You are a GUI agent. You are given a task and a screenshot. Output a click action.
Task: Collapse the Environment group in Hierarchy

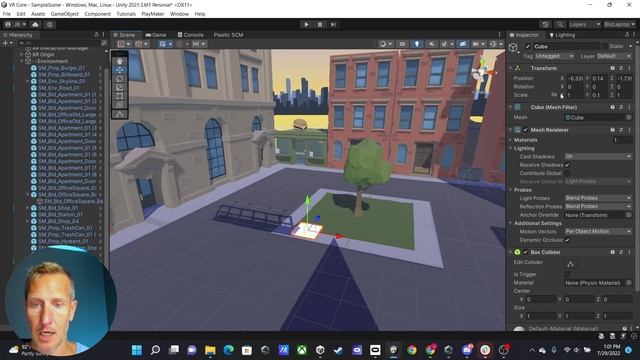coord(22,61)
